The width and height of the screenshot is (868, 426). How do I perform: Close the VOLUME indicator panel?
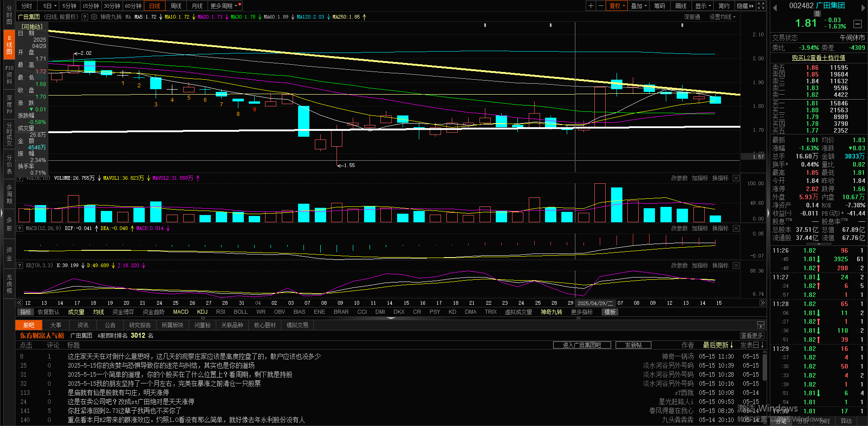(736, 178)
